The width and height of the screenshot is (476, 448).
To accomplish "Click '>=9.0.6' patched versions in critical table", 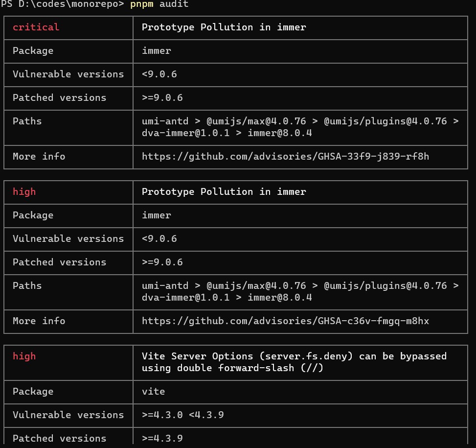I will [162, 98].
